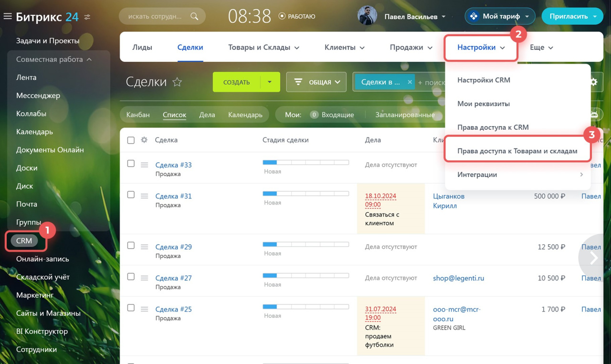
Task: Click the sidebar settings icon beside the Битрикс 24 logo
Action: [87, 17]
